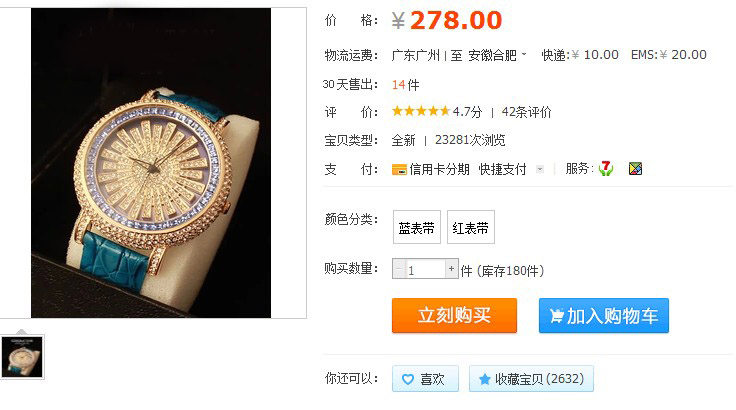Click the 立刻购买 buy now button
Viewport: 736px width, 410px height.
[x=454, y=315]
